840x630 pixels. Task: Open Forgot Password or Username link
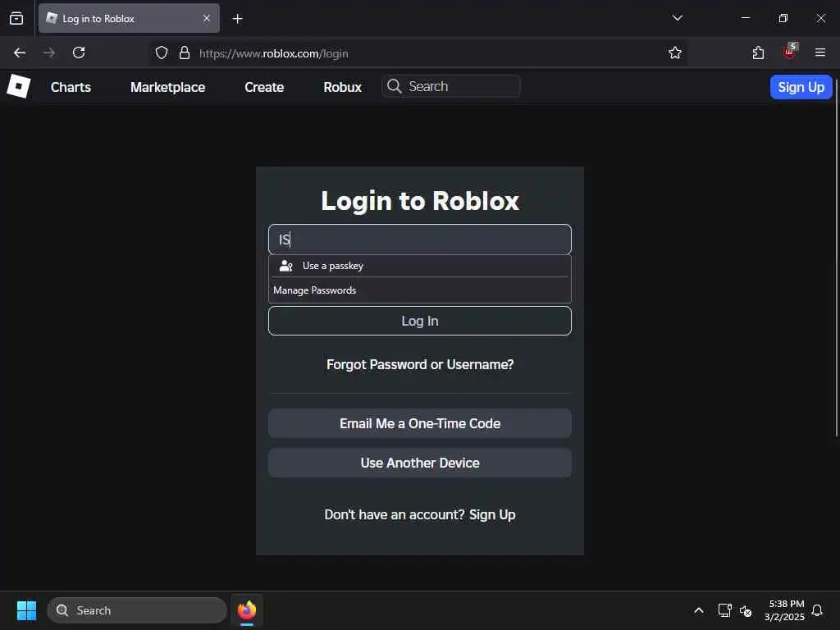point(419,365)
